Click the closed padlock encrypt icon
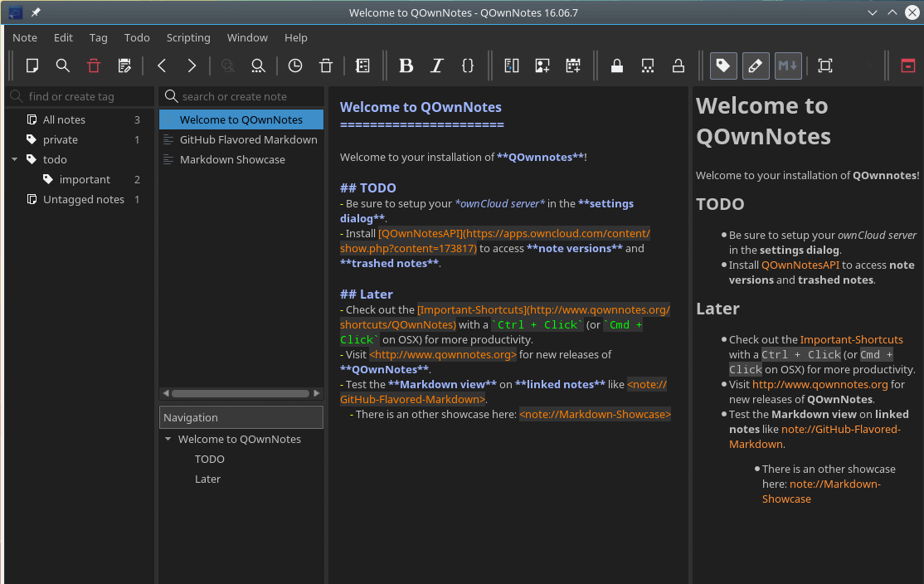 (x=617, y=66)
